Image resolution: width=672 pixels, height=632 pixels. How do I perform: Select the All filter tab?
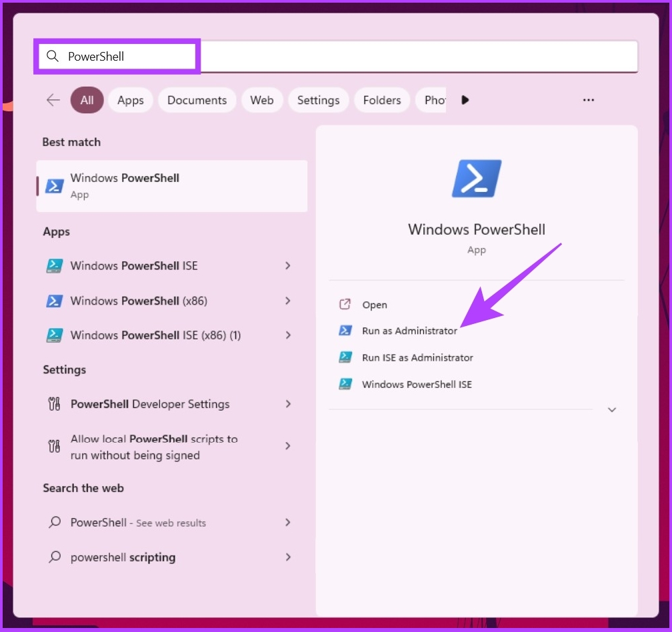[87, 100]
